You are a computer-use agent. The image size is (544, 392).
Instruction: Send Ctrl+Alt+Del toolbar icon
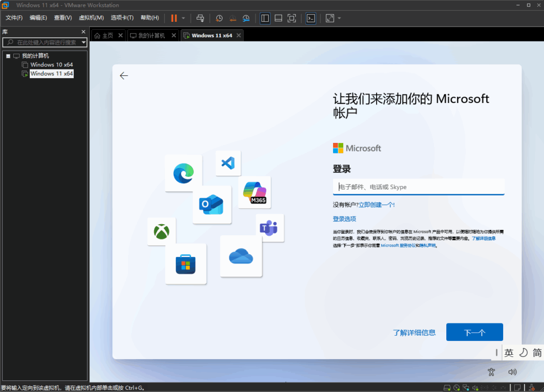point(200,18)
